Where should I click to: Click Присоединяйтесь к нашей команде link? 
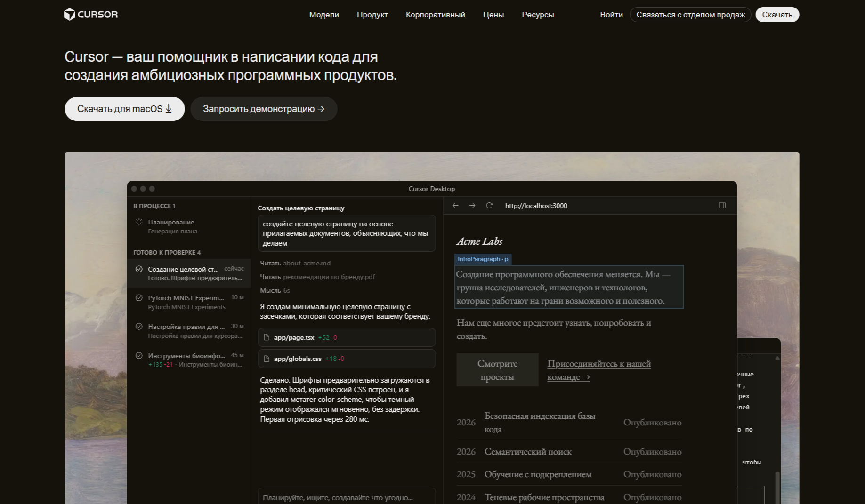[x=599, y=370]
